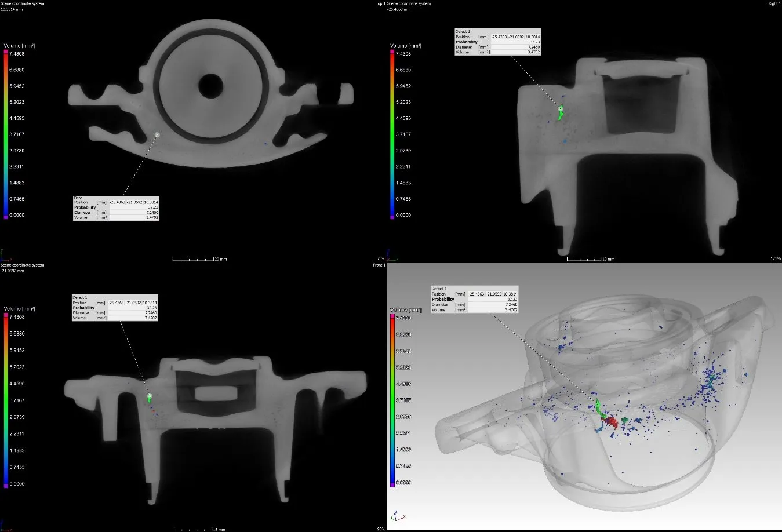
Task: Select the green defect in the top-right slice view
Action: 561,112
